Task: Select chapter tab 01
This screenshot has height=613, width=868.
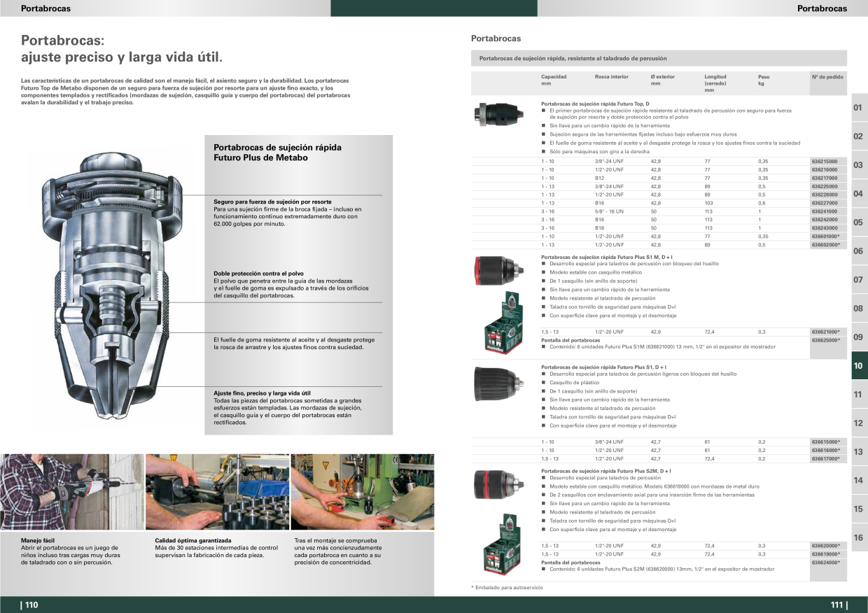Action: click(859, 108)
